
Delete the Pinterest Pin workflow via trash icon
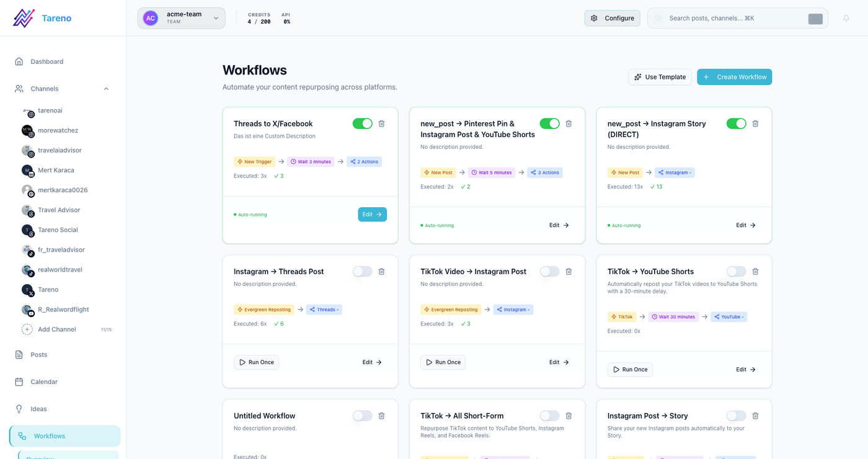click(569, 123)
